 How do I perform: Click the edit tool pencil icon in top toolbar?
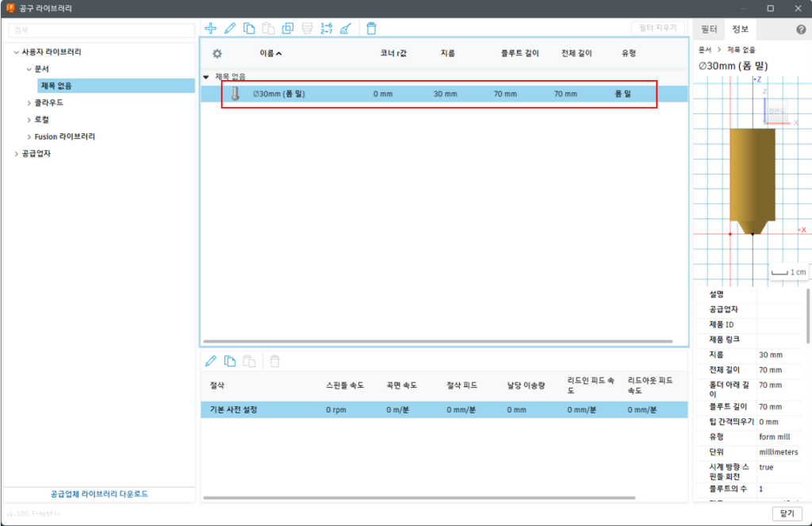(x=230, y=28)
